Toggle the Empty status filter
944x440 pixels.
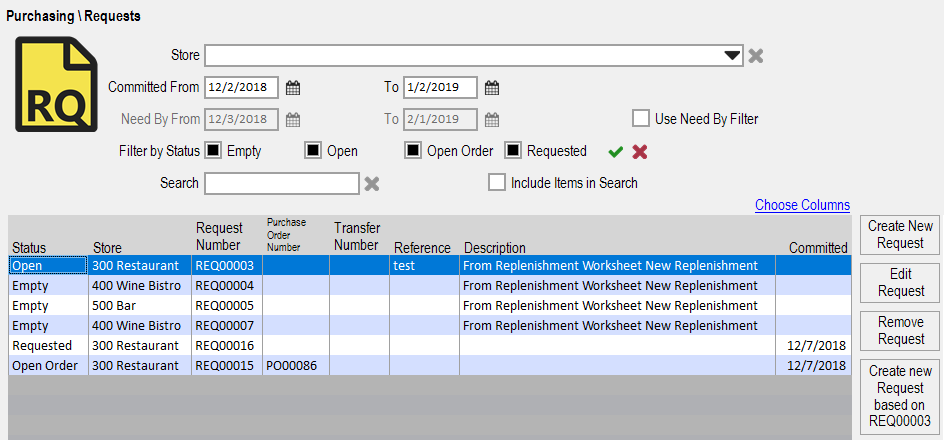213,151
